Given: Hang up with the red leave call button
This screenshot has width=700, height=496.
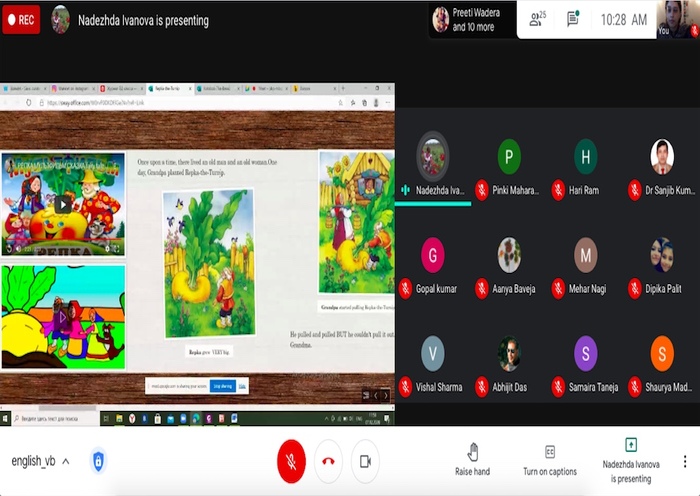Looking at the screenshot, I should click(x=329, y=462).
